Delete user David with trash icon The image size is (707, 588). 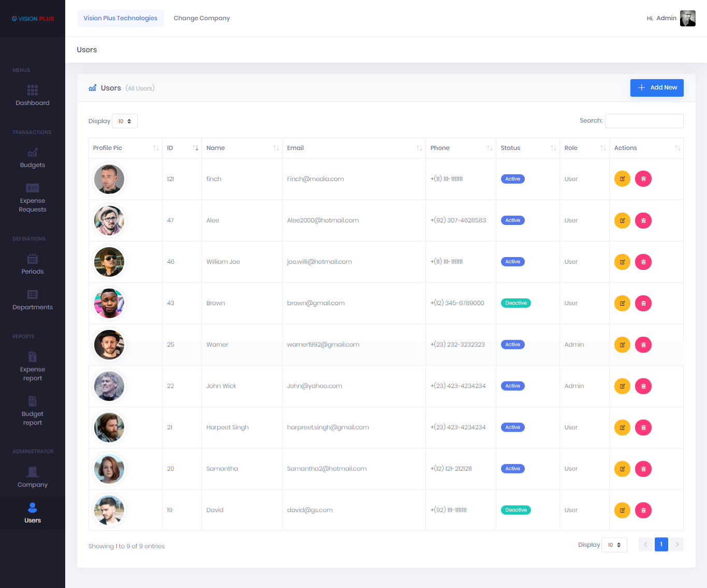click(643, 510)
